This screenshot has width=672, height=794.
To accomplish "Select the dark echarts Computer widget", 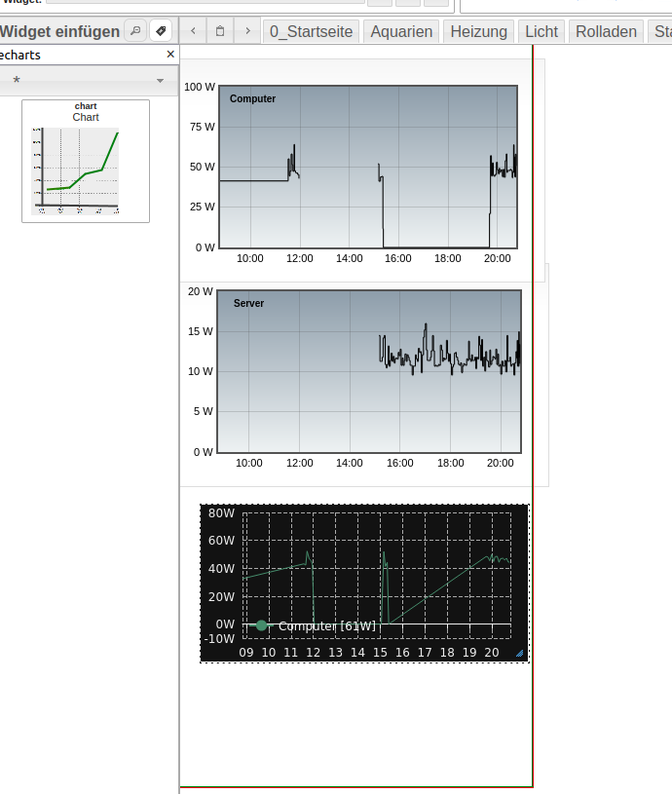I will tap(364, 583).
